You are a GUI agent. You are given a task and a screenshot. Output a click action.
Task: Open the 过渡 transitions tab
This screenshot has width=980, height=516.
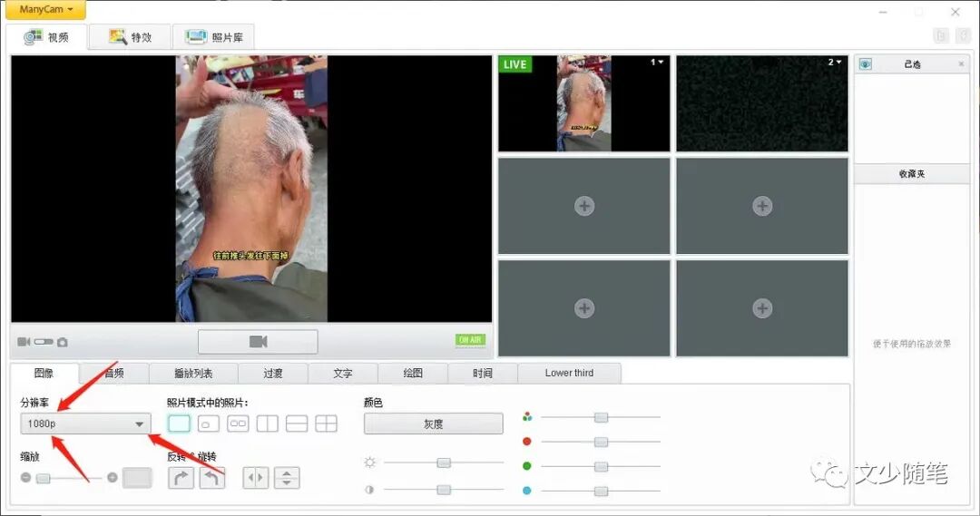click(x=272, y=373)
